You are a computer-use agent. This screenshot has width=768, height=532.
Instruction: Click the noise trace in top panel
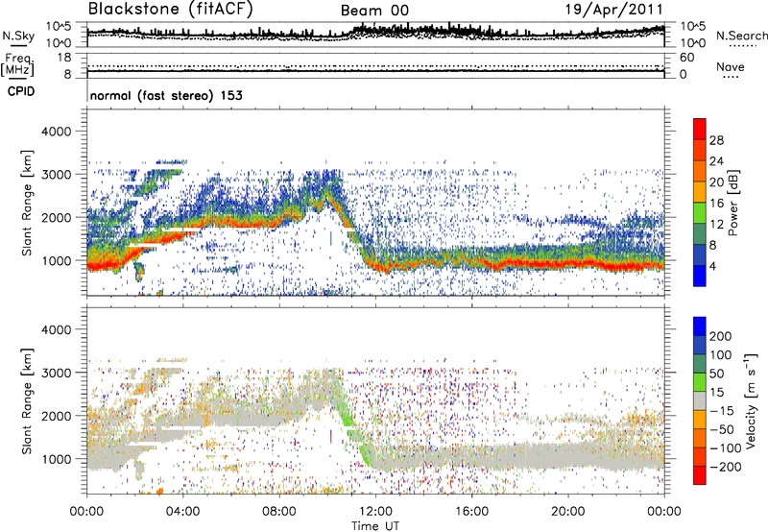375,33
